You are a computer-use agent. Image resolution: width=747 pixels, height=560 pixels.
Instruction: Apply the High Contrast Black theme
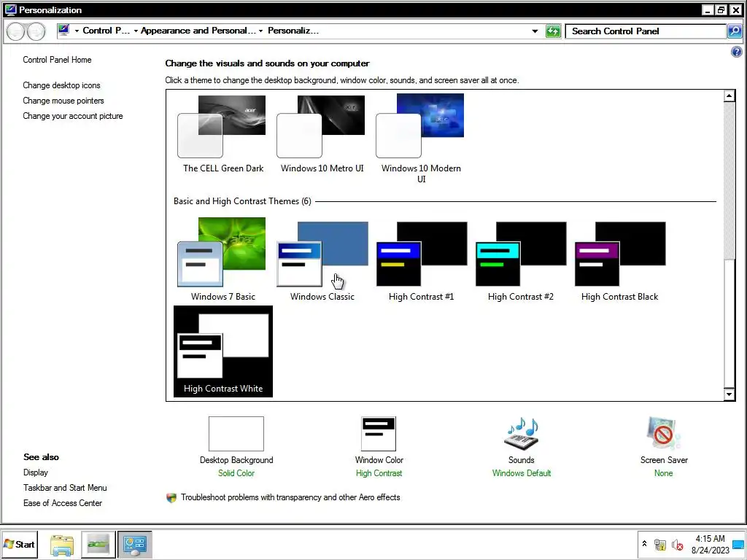[x=619, y=260]
